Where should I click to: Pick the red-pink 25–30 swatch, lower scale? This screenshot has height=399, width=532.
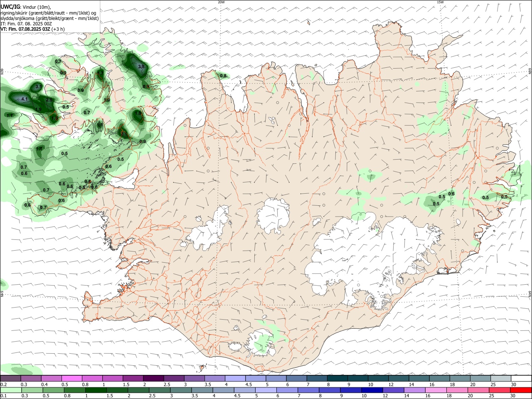(x=500, y=390)
